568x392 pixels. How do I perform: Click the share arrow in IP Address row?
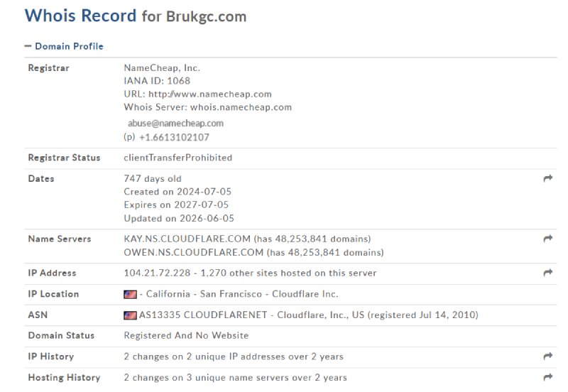point(547,273)
